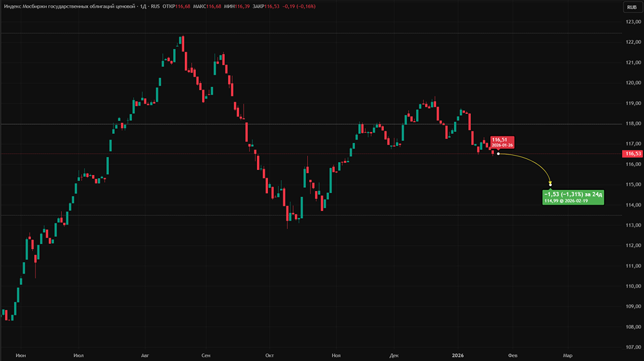The image size is (644, 361).
Task: Click the 109,00 price axis label
Action: (633, 306)
